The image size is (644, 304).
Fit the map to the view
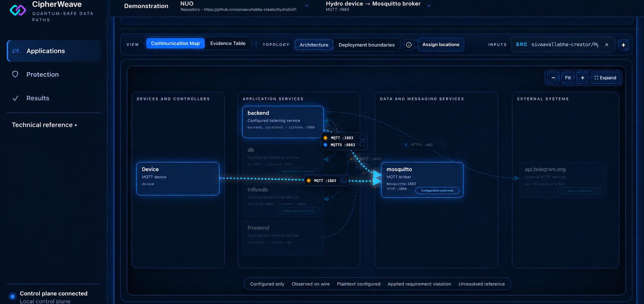pyautogui.click(x=568, y=78)
